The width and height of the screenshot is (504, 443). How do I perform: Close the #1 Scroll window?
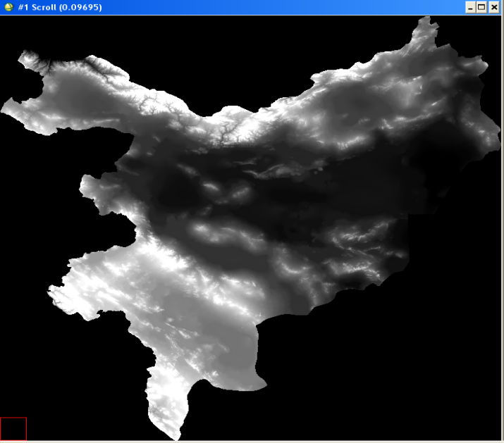[x=494, y=7]
